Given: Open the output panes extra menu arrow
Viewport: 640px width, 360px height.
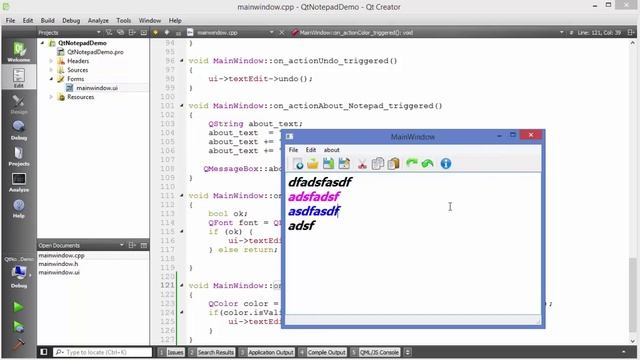Looking at the screenshot, I should (x=407, y=352).
